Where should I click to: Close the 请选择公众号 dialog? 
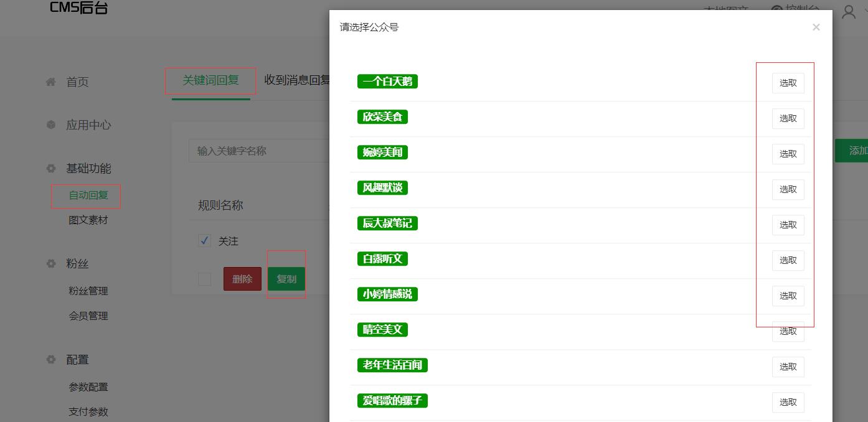click(816, 27)
